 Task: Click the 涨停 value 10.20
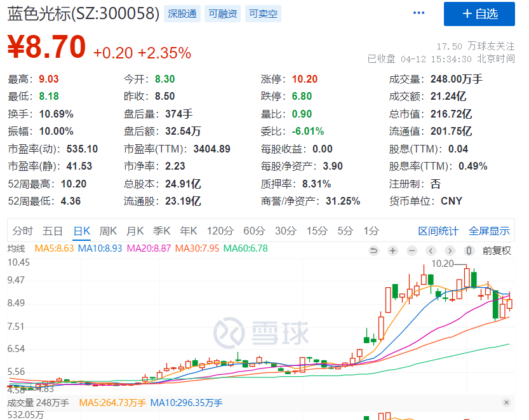coord(305,79)
